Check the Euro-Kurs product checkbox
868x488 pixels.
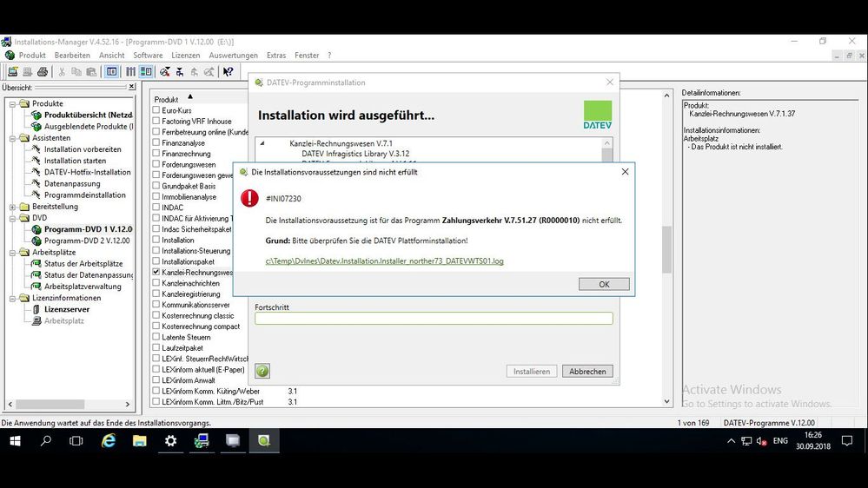[156, 110]
